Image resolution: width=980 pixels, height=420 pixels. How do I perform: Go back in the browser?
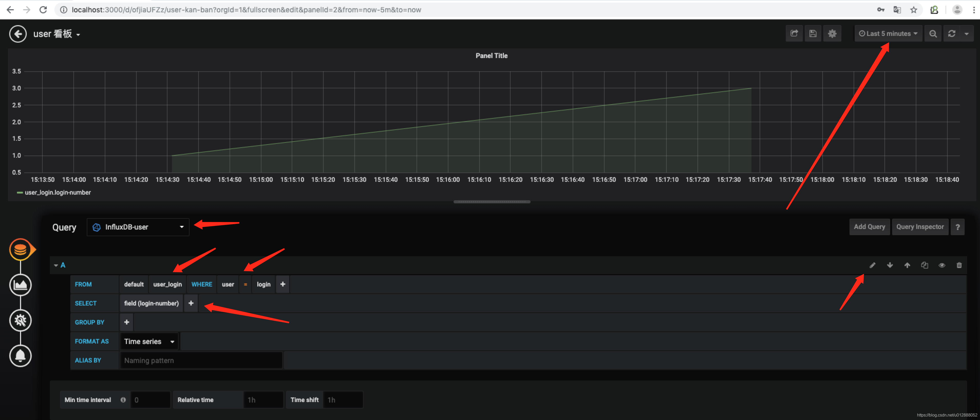click(10, 10)
